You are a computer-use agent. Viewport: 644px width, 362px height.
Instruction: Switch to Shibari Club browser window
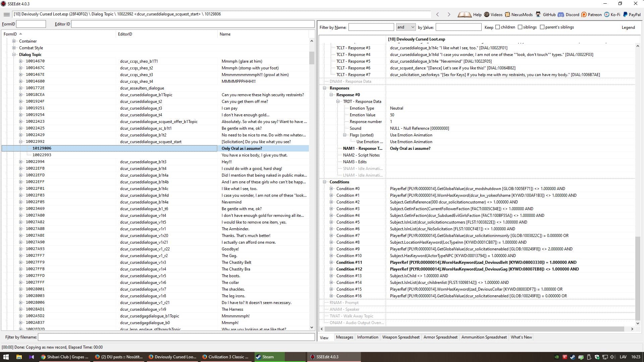65,357
